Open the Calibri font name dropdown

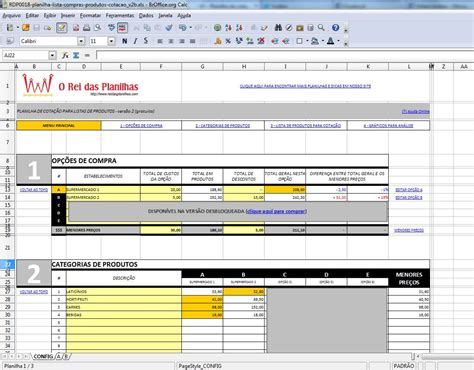click(81, 41)
